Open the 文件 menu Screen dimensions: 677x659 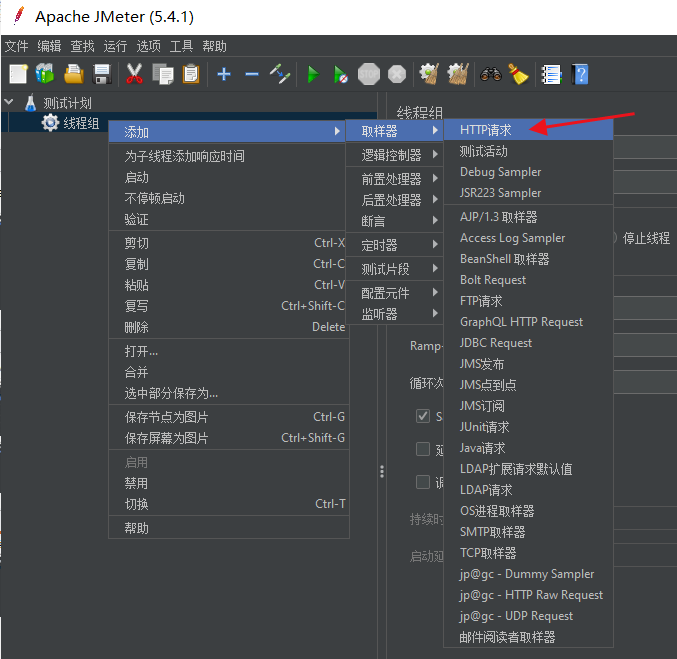pyautogui.click(x=16, y=46)
